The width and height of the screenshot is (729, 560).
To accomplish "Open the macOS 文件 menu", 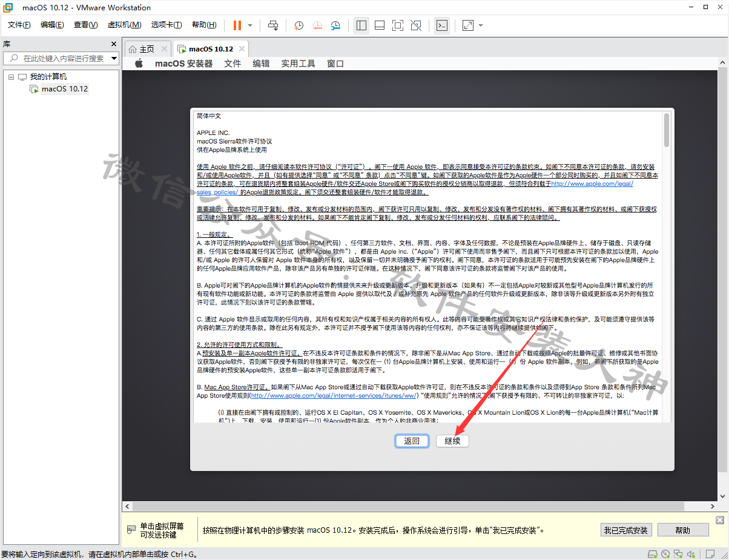I will point(233,64).
